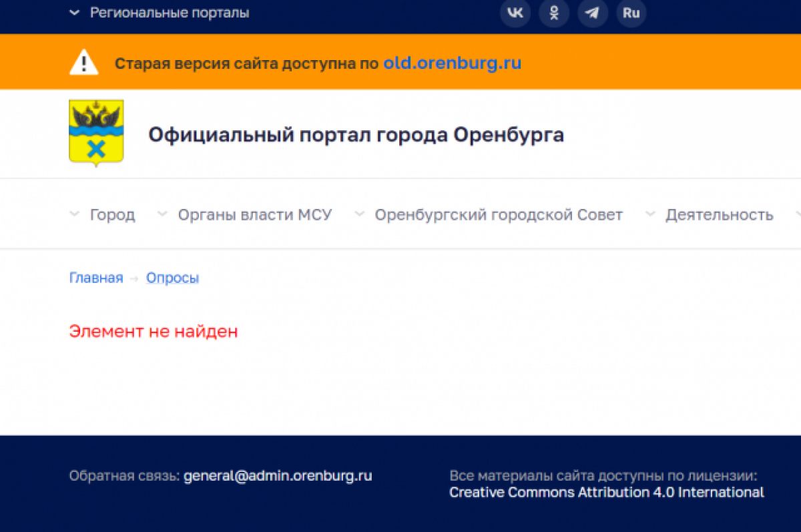Open the Главная breadcrumb link

96,278
